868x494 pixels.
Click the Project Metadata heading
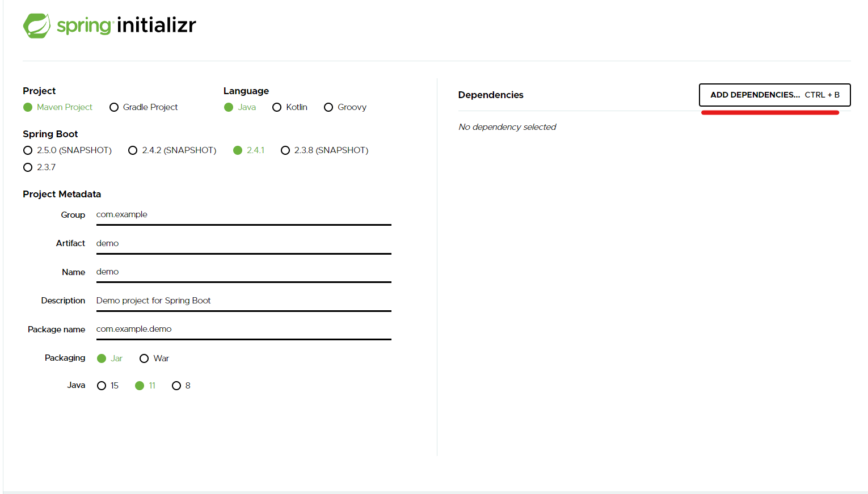point(62,194)
